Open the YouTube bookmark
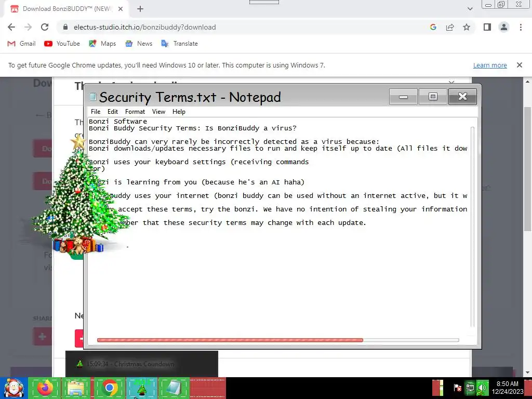 point(62,44)
